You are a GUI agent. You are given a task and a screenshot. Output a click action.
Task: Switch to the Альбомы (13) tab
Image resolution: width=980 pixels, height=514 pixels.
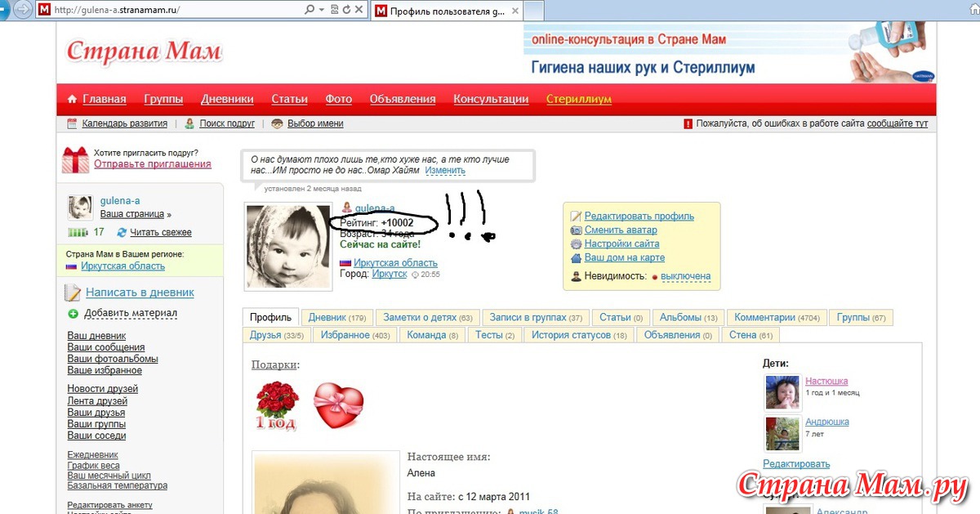point(688,317)
